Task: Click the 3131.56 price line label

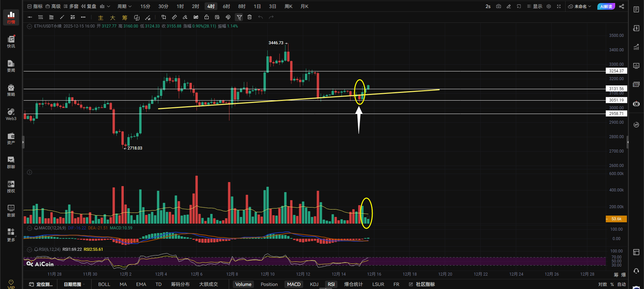Action: point(616,89)
